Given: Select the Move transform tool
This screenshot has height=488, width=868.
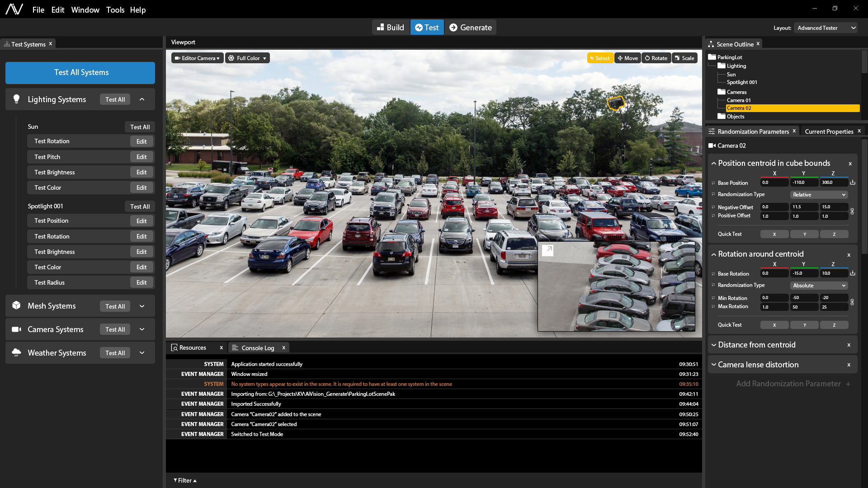Looking at the screenshot, I should point(627,58).
